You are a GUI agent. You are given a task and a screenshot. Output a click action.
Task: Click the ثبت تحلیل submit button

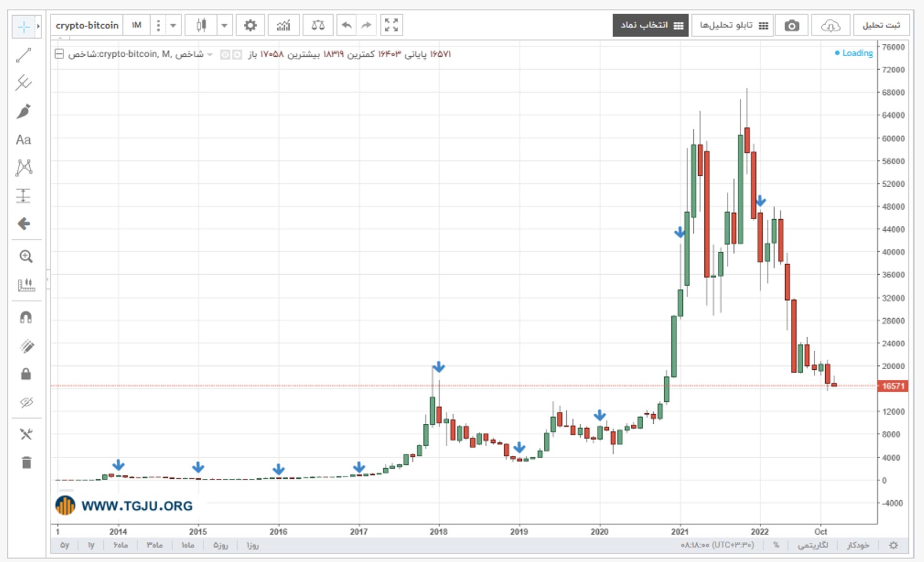pyautogui.click(x=881, y=25)
